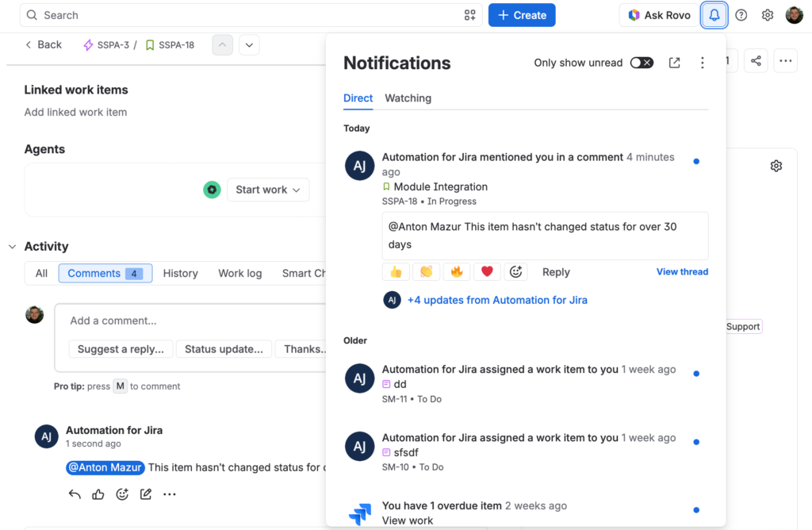Screen dimensions: 812x530
Task: Select the Comments tab
Action: click(105, 273)
